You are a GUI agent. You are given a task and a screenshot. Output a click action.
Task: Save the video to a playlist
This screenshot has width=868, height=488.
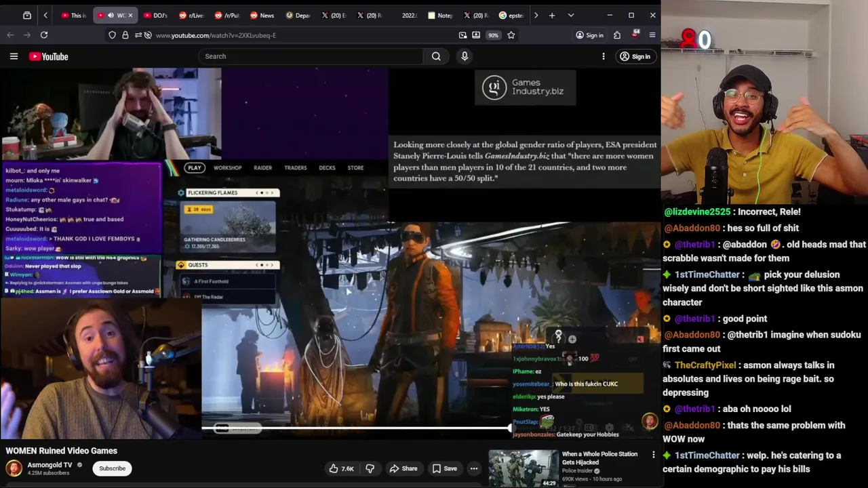point(444,468)
